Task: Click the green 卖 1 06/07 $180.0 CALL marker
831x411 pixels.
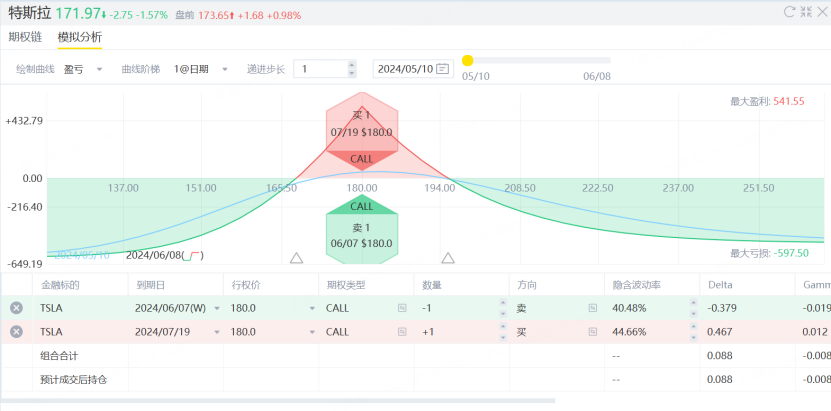Action: (x=362, y=230)
